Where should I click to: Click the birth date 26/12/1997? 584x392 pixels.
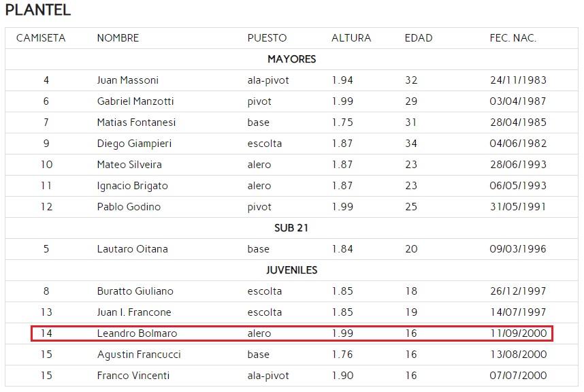(518, 291)
